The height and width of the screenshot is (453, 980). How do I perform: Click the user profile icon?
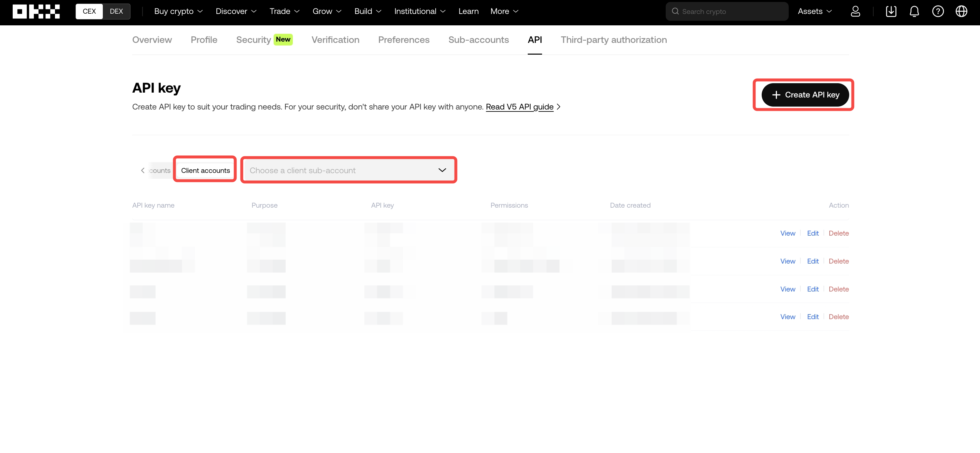click(856, 11)
